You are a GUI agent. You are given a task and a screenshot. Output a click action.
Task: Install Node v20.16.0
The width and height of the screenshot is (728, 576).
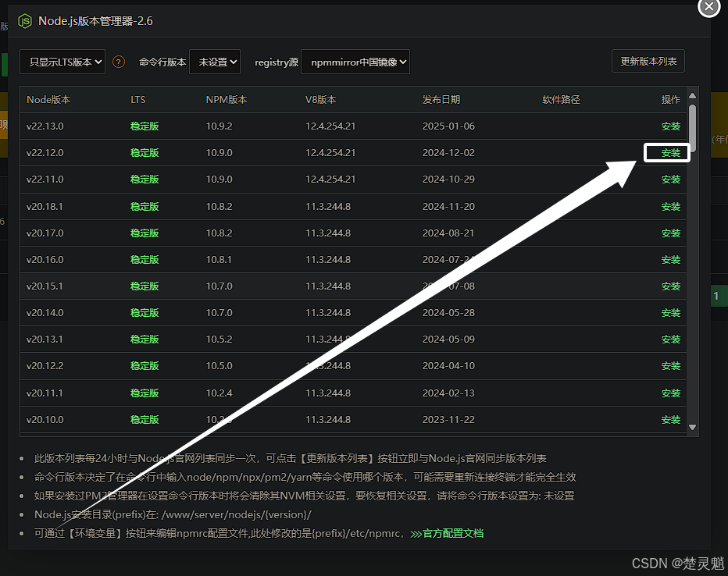[670, 259]
